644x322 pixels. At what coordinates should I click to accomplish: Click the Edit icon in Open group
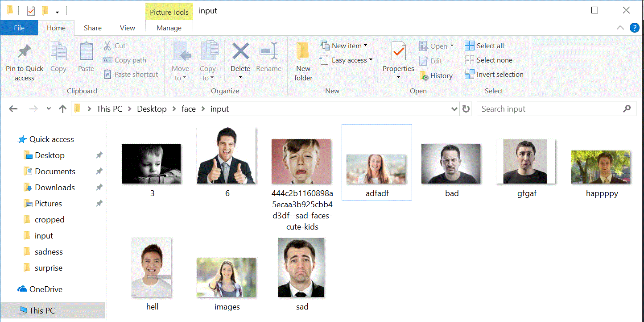point(424,61)
